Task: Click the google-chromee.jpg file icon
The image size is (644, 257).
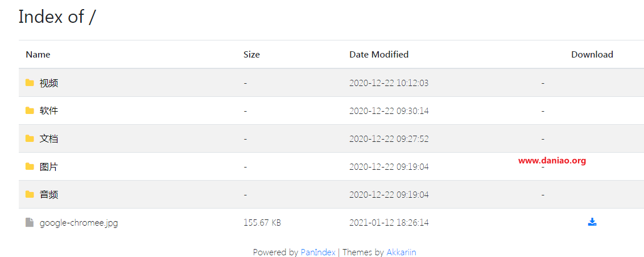Action: (30, 222)
